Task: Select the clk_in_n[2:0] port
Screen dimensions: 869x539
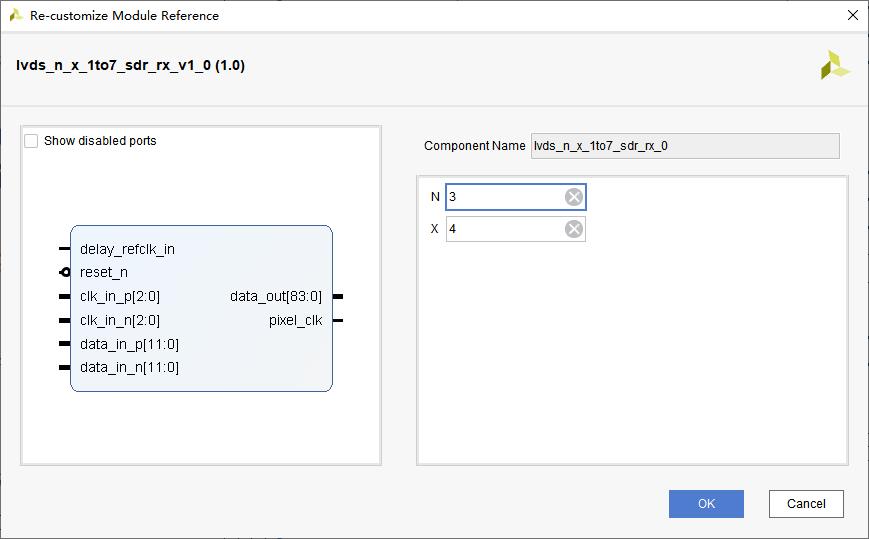Action: (120, 320)
